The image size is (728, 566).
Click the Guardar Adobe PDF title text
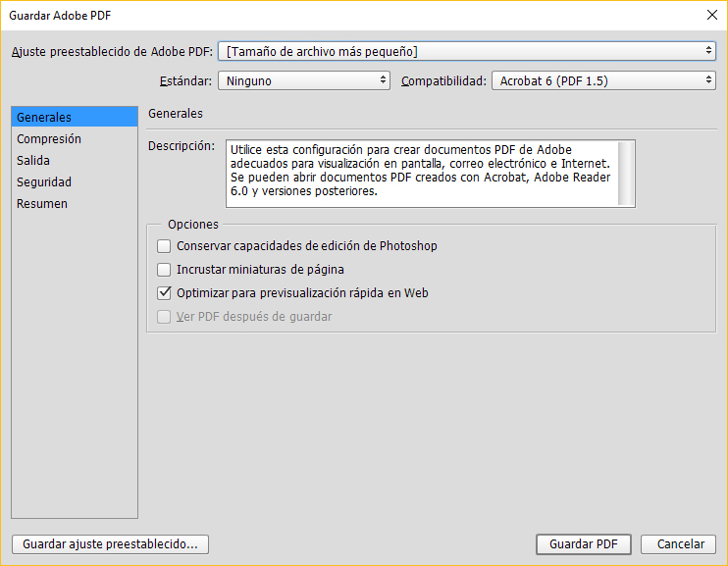click(60, 16)
